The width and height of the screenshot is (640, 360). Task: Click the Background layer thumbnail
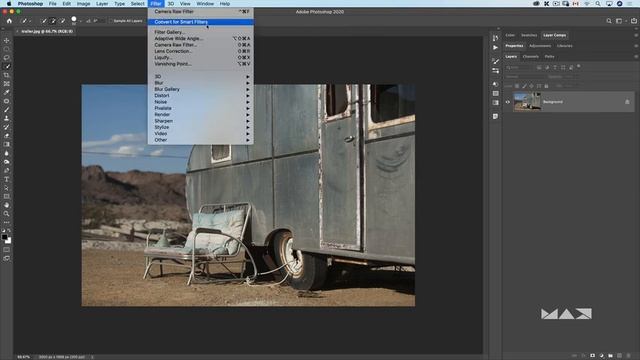click(527, 102)
